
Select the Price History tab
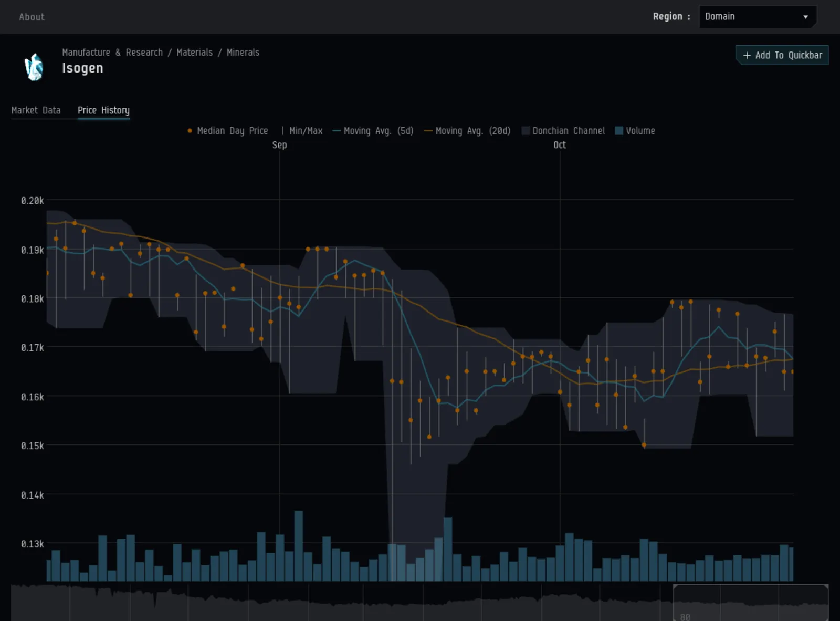pyautogui.click(x=103, y=110)
